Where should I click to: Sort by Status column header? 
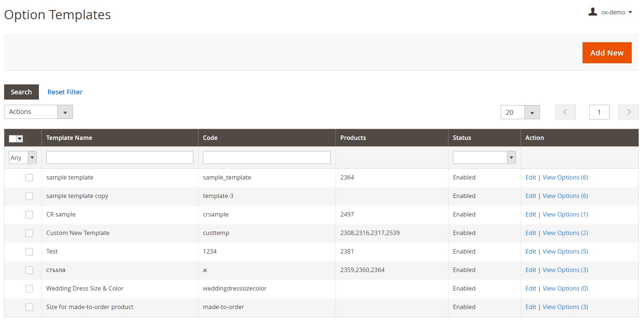coord(462,138)
